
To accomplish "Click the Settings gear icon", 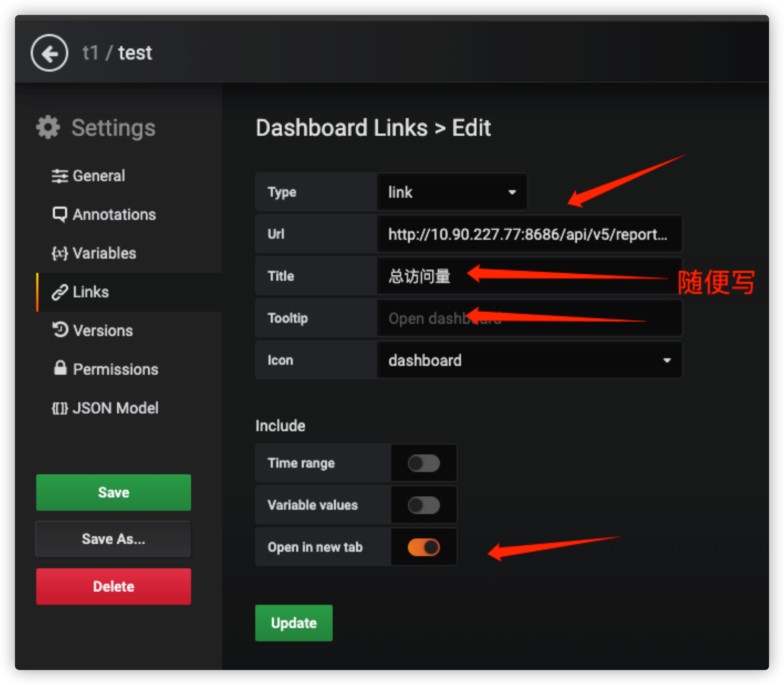I will [x=47, y=127].
